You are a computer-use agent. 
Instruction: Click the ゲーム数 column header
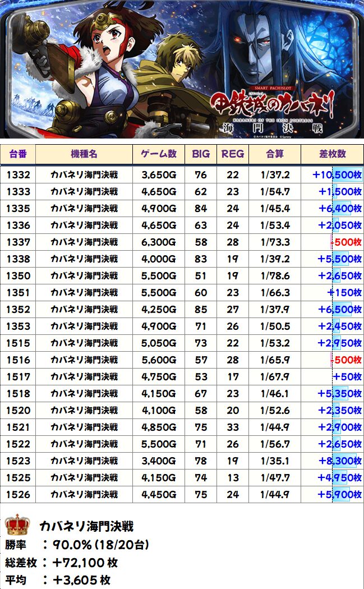[x=159, y=154]
